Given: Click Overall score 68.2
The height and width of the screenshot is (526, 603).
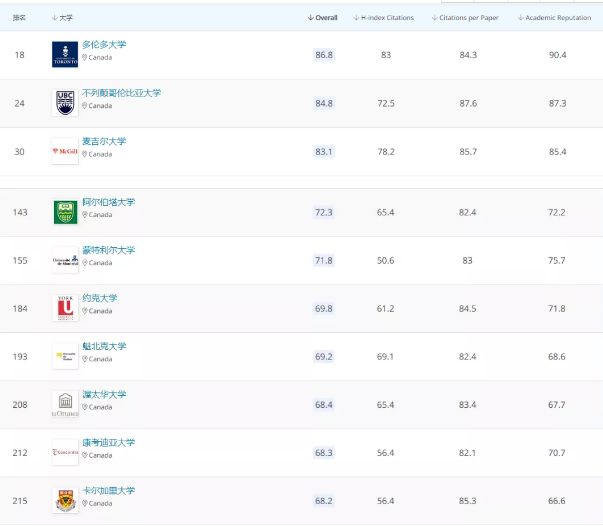Looking at the screenshot, I should click(x=324, y=501).
